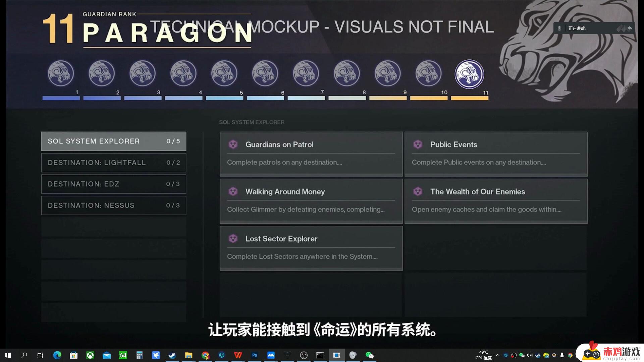
Task: Select the Sol System Explorer tab
Action: 114,141
